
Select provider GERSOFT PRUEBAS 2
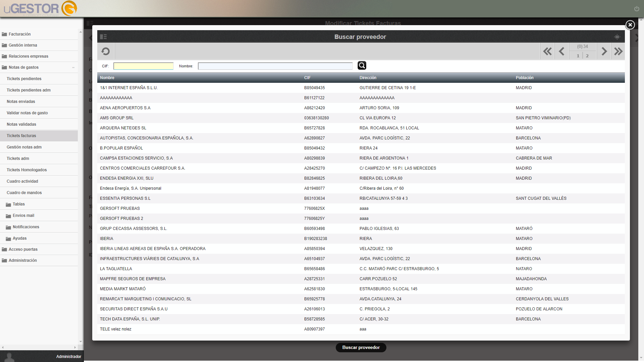[x=361, y=219]
